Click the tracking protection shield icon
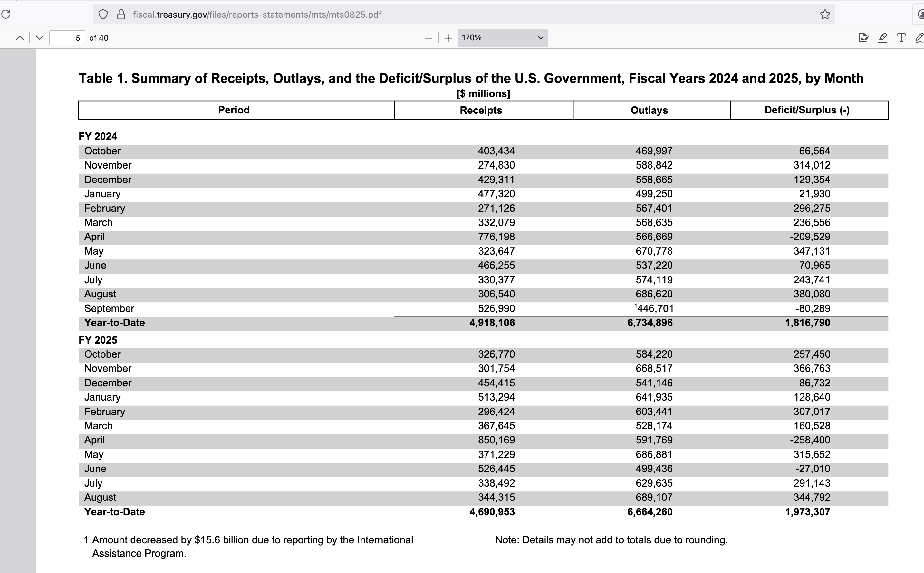This screenshot has height=573, width=924. [x=103, y=15]
